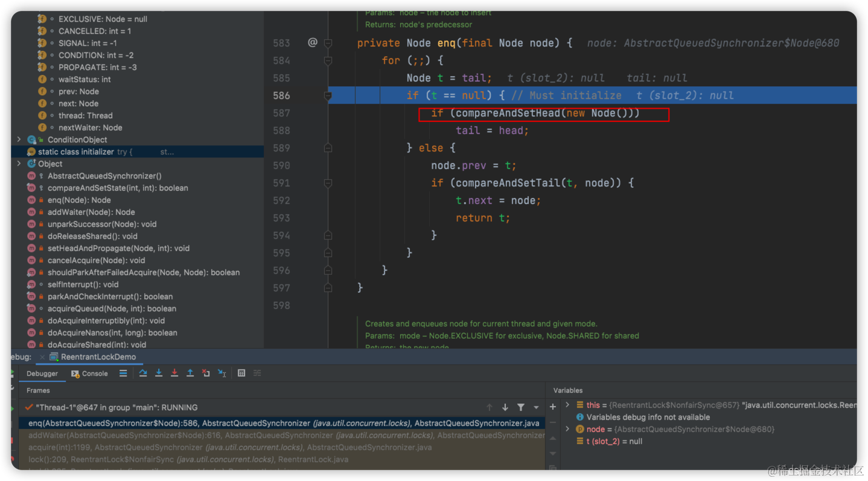Click the Trace Current Stream Chain icon
Viewport: 868px width, 481px height.
[x=257, y=374]
